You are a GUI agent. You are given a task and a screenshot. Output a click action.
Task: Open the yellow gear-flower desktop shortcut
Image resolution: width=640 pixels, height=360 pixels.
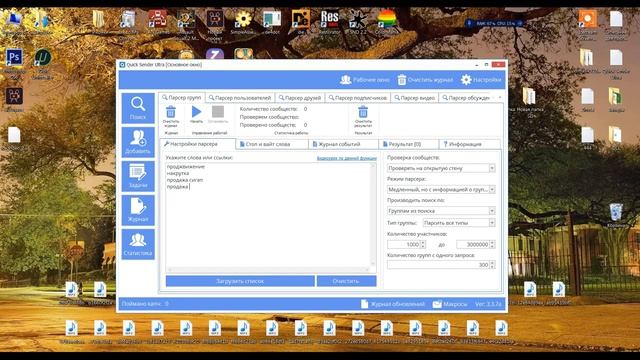click(x=243, y=22)
